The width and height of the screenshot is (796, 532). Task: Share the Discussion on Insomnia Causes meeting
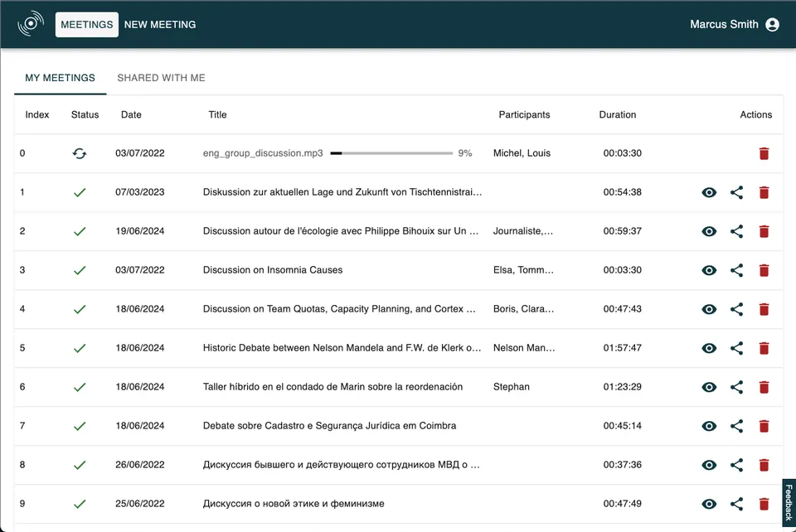coord(736,270)
